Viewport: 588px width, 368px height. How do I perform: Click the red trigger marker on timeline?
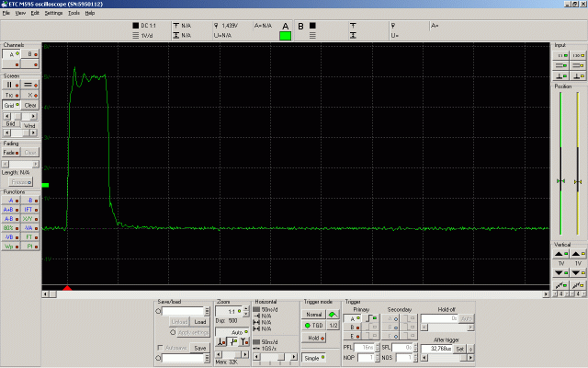point(67,289)
